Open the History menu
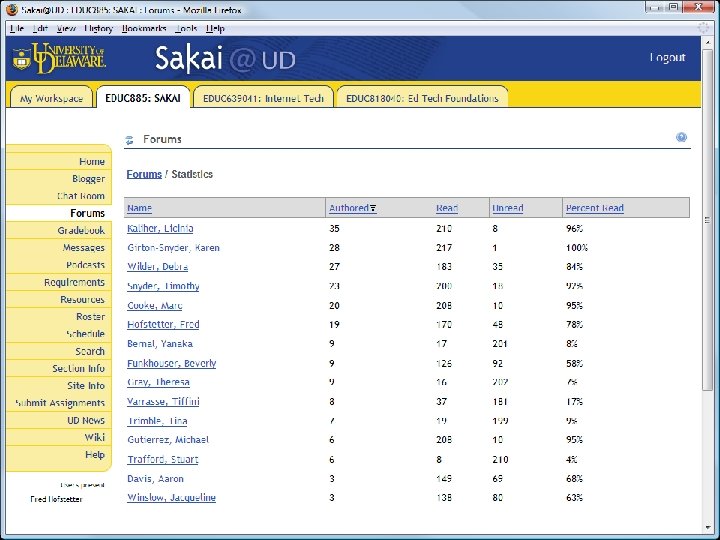This screenshot has width=720, height=540. click(98, 28)
